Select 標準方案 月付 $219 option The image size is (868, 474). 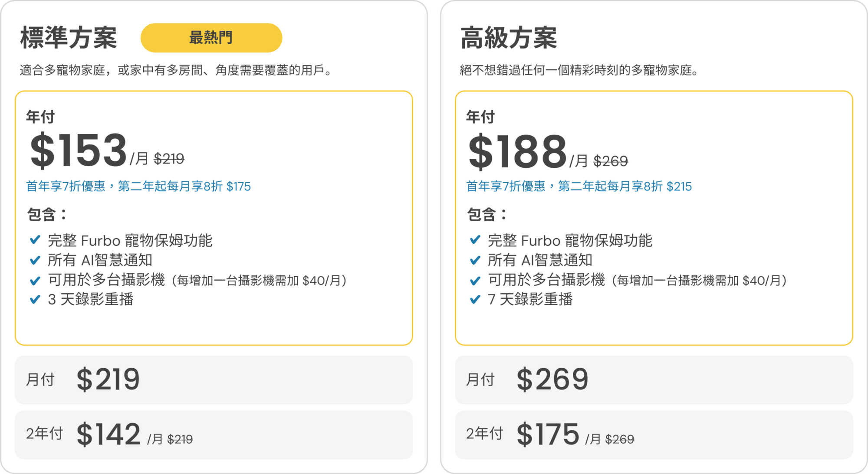point(214,380)
